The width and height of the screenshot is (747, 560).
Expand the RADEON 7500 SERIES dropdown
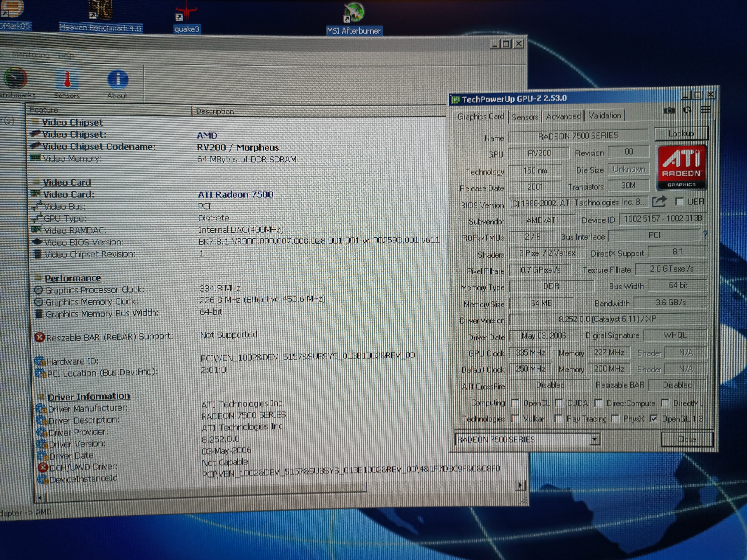point(595,439)
